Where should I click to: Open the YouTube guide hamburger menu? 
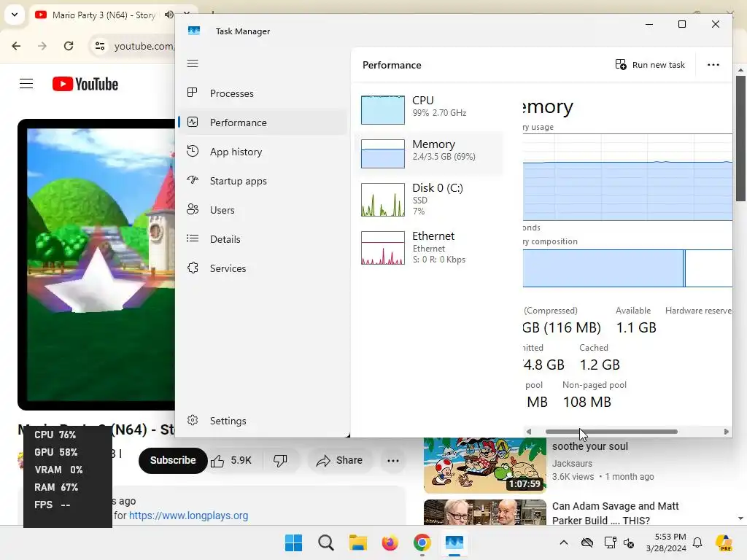tap(26, 84)
